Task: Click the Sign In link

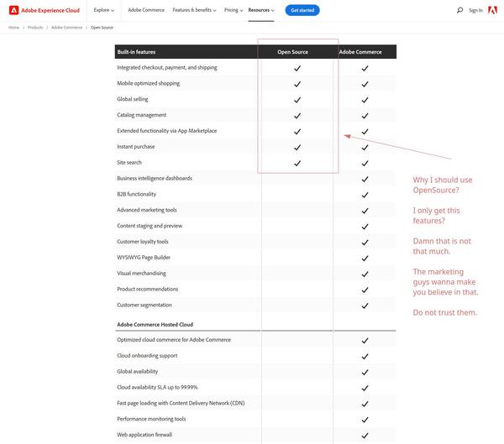Action: [x=475, y=10]
